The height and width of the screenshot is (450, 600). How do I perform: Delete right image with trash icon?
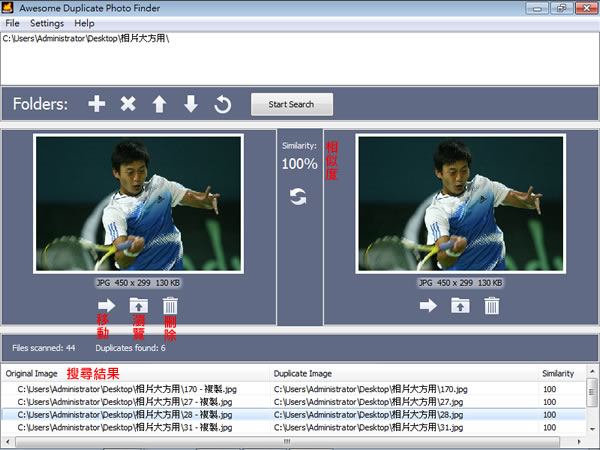point(492,306)
